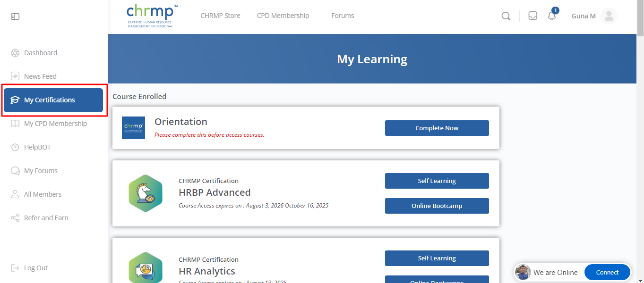Open search with the magnifier icon

506,16
